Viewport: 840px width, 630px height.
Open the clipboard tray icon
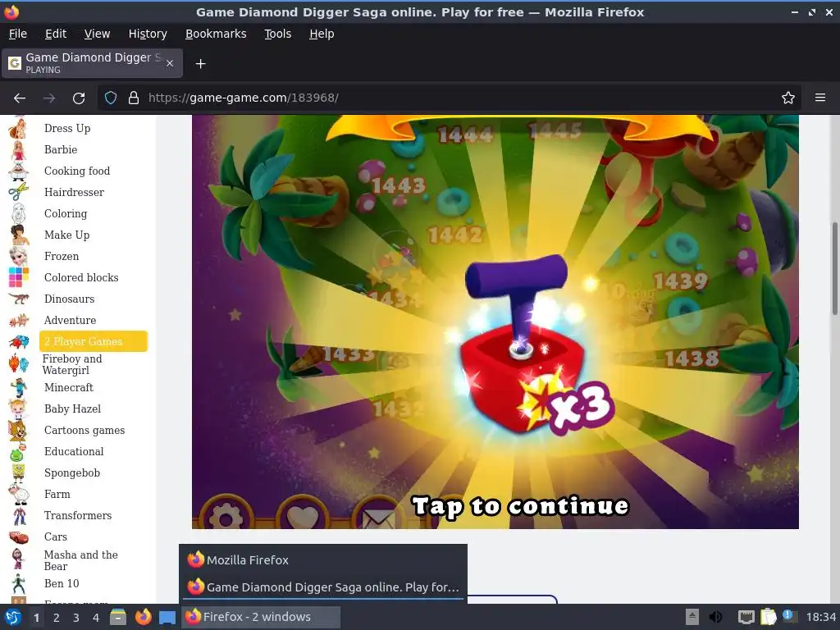click(x=768, y=617)
